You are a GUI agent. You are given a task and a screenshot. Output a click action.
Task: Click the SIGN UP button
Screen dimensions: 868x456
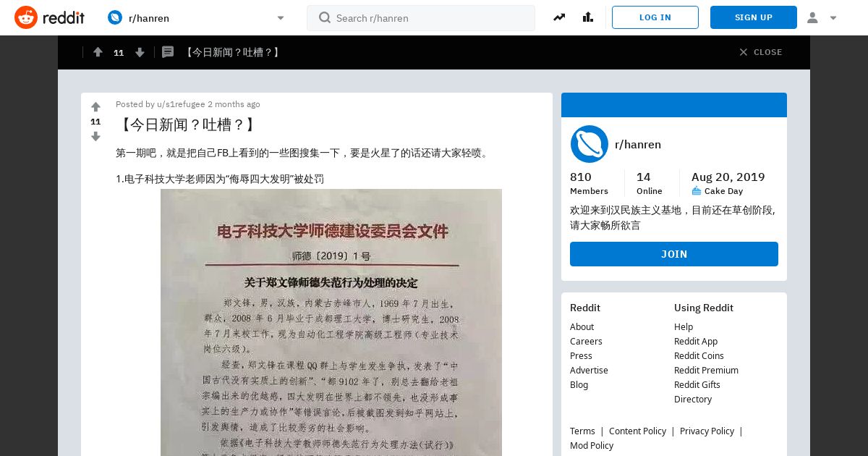[754, 17]
